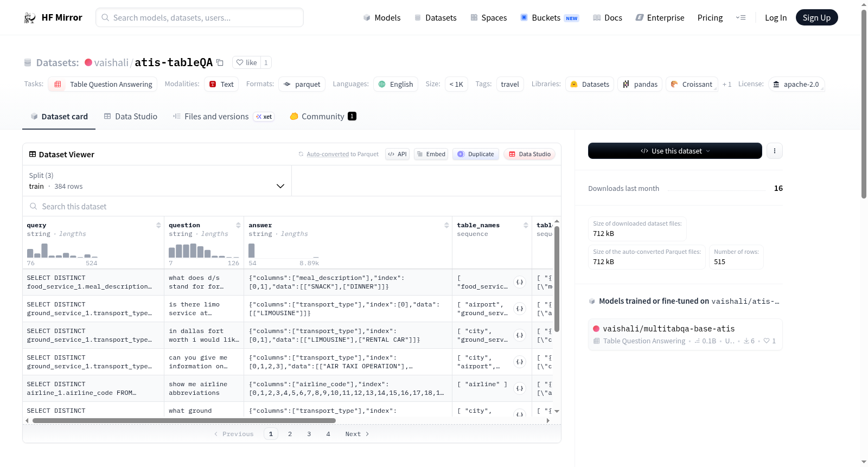868x467 pixels.
Task: Click the table vertical scrollbar thumb
Action: 557,279
